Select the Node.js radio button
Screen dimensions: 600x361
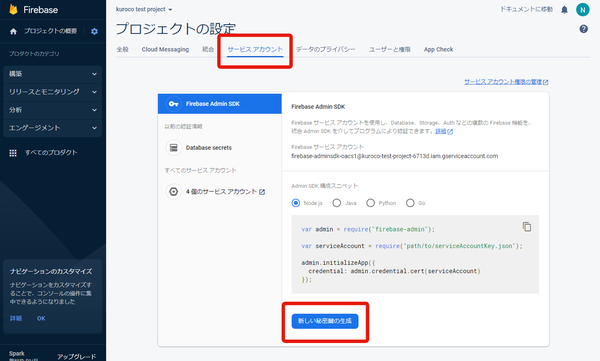click(296, 203)
